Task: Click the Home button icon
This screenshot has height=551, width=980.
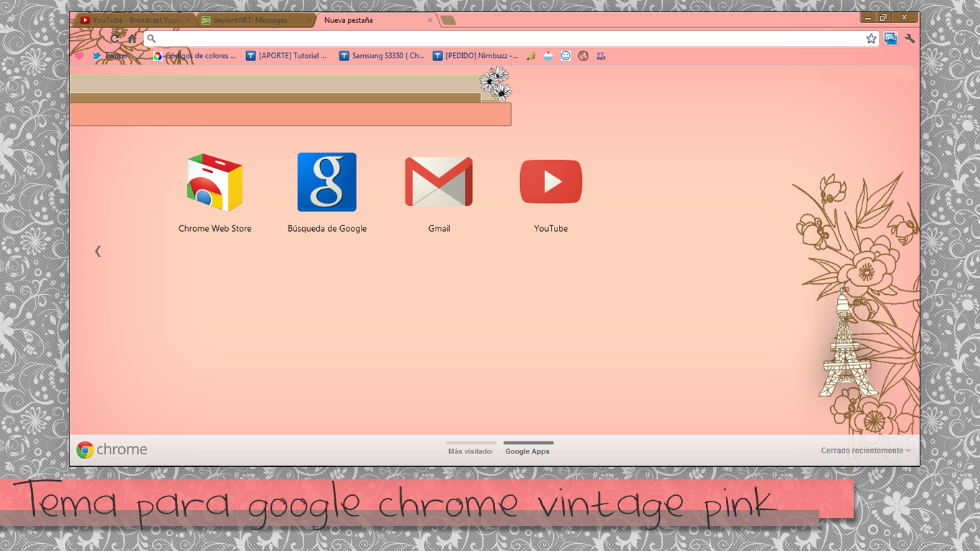Action: (132, 38)
